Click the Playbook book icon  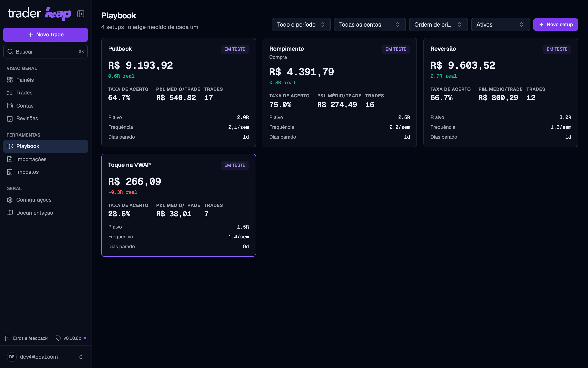(x=10, y=146)
